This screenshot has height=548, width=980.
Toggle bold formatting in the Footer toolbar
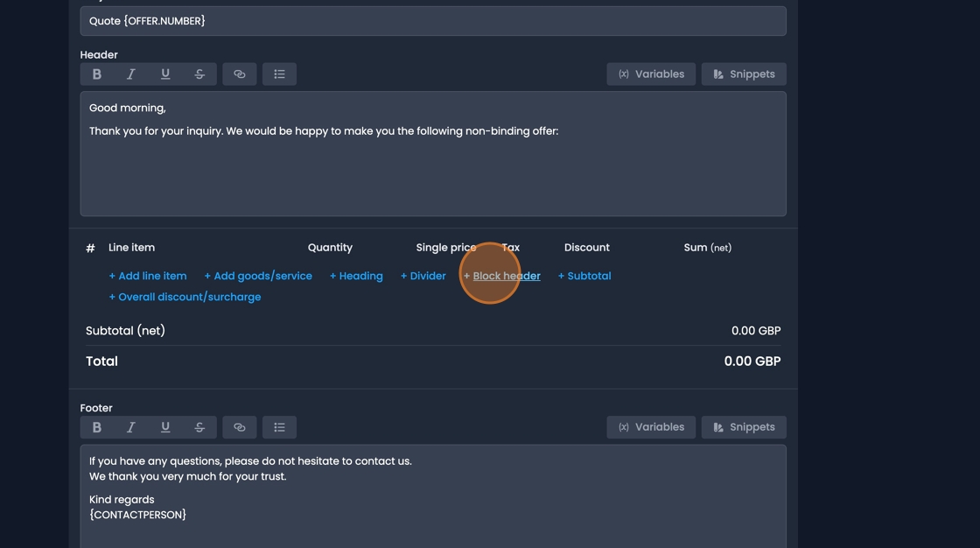point(96,426)
